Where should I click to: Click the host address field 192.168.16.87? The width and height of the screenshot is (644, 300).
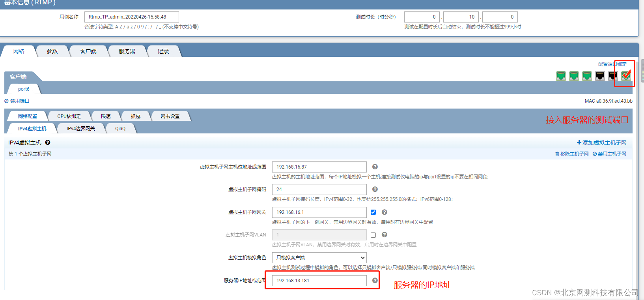click(x=319, y=167)
